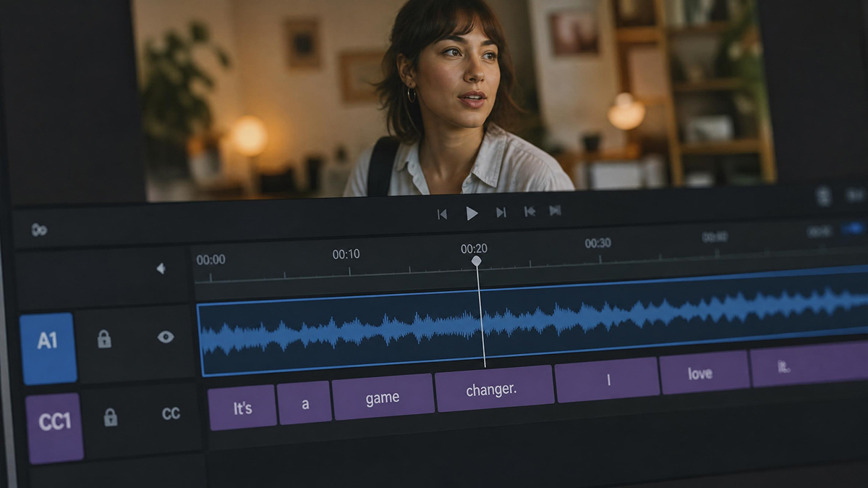Select the "changer." caption block
The image size is (868, 488).
coord(494,388)
